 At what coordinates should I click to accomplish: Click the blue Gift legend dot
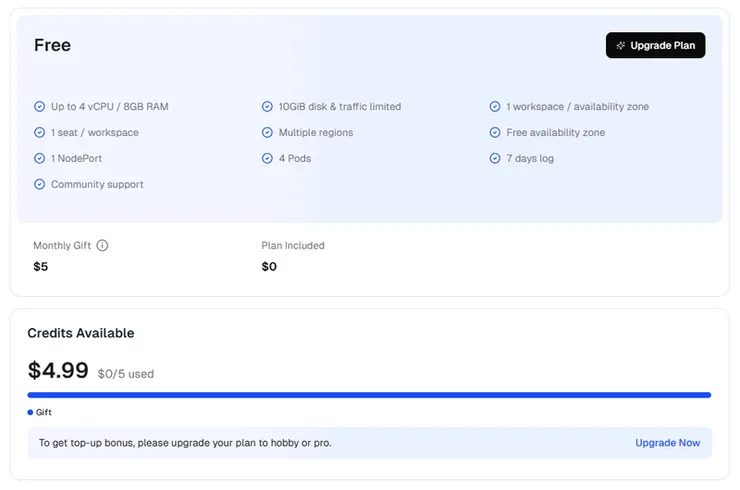[x=30, y=412]
